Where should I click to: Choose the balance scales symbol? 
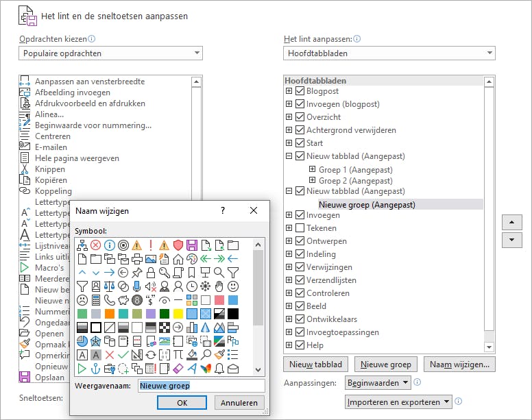pyautogui.click(x=110, y=286)
